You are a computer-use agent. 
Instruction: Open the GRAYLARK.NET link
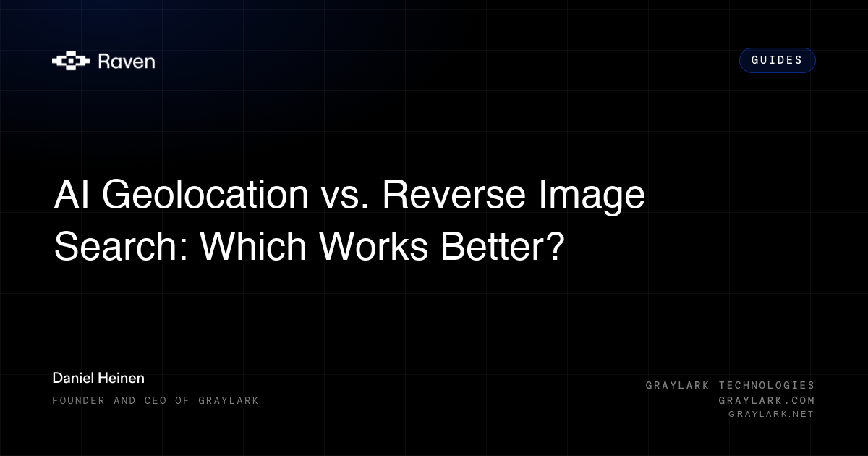coord(771,414)
